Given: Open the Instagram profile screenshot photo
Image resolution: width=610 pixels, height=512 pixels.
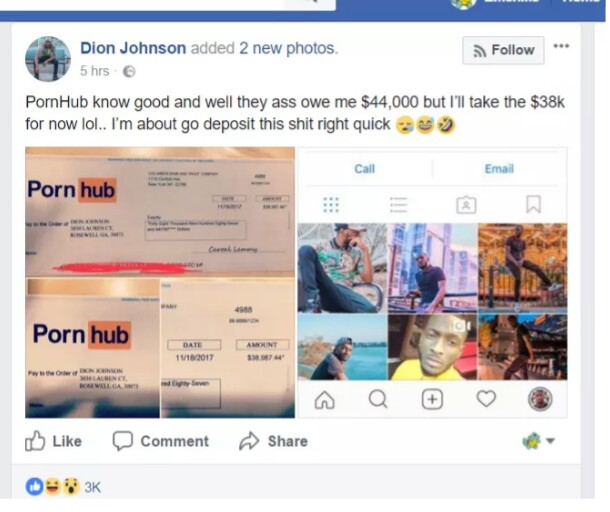Looking at the screenshot, I should tap(432, 282).
